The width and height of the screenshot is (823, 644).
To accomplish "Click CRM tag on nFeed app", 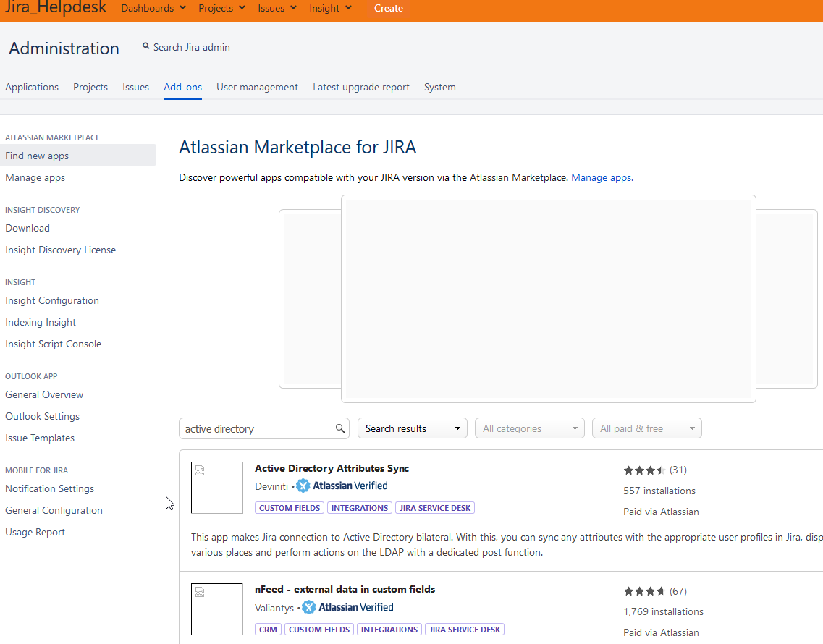I will pos(269,630).
